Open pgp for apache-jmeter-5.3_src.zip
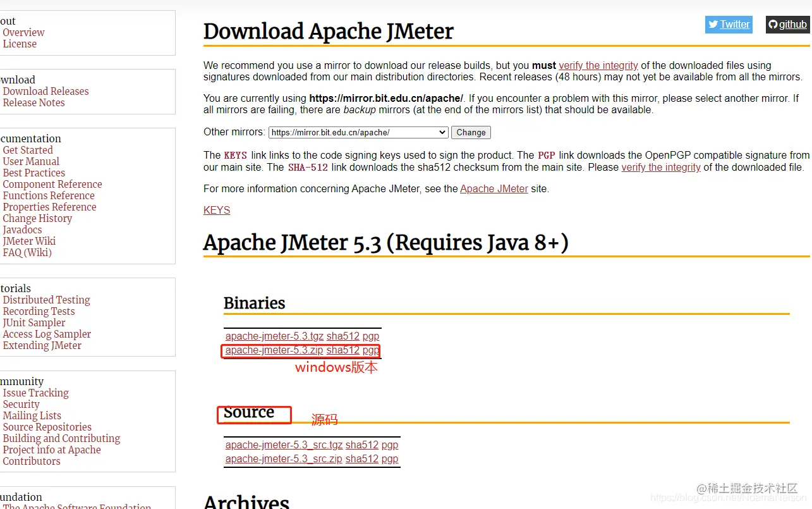 390,459
